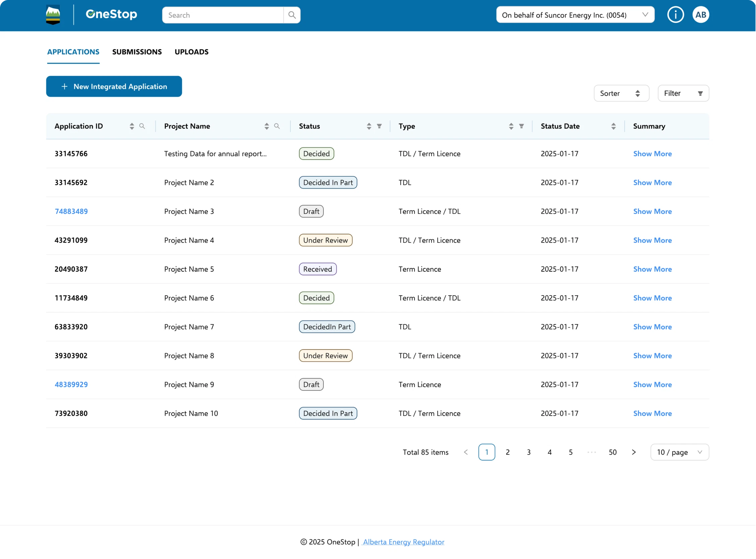
Task: Click pagination ellipsis jump icon
Action: 591,452
